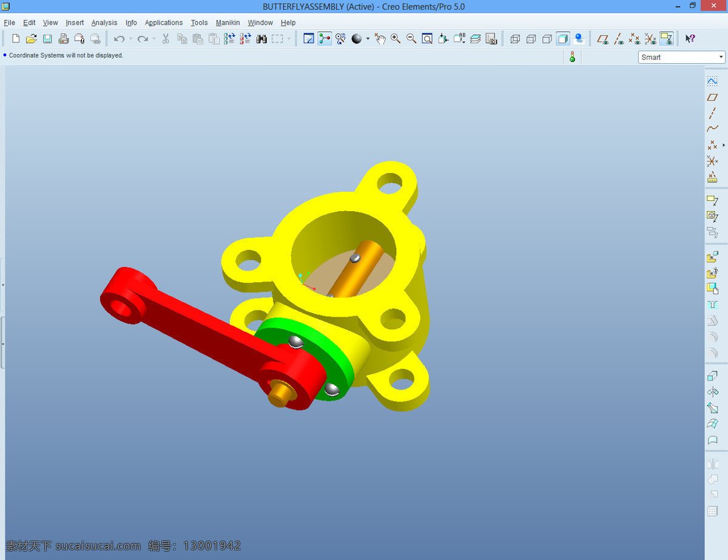Switch to No Hidden display
This screenshot has width=728, height=560.
pos(547,39)
